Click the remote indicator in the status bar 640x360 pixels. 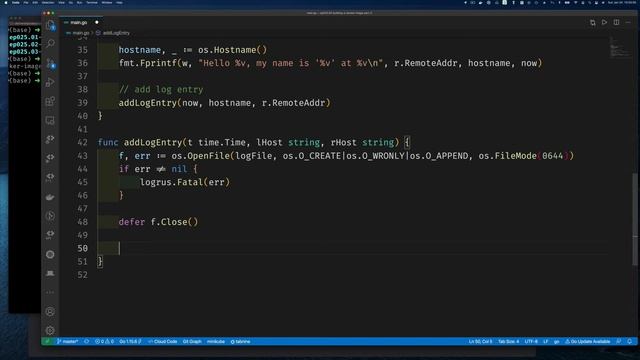coord(47,342)
